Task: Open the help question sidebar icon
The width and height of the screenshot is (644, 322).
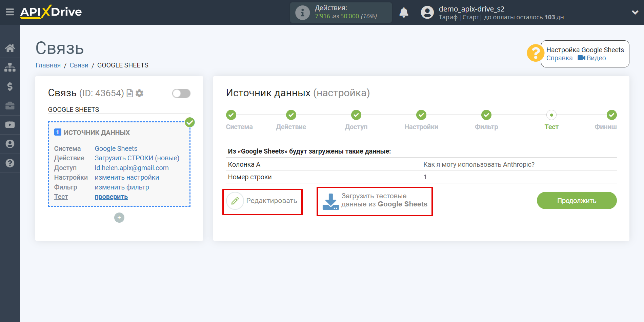Action: click(x=10, y=163)
